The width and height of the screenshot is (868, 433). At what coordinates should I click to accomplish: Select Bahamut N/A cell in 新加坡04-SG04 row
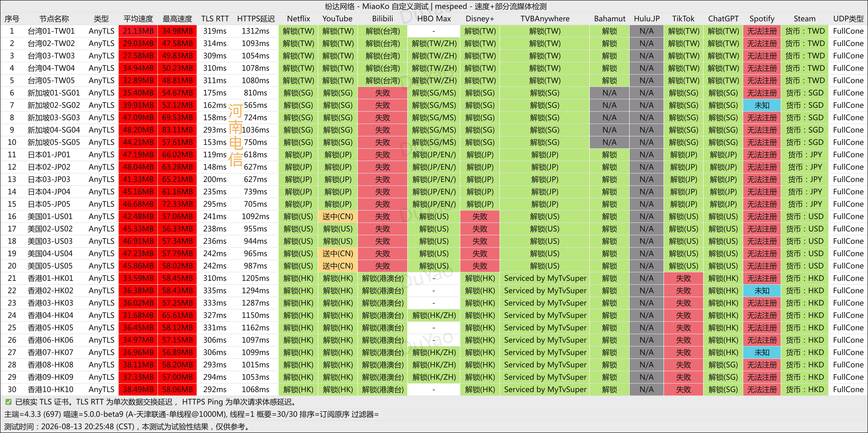click(x=610, y=130)
